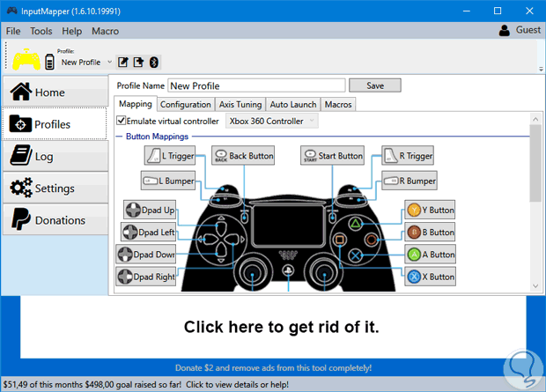Select the B Button mapping
Viewport: 546px width, 392px height.
[x=430, y=232]
